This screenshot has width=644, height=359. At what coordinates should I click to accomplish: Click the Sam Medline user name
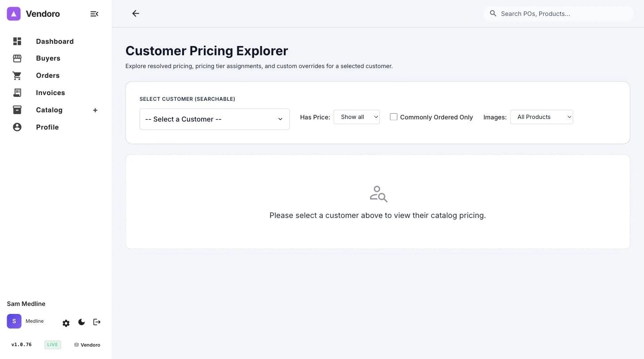26,304
